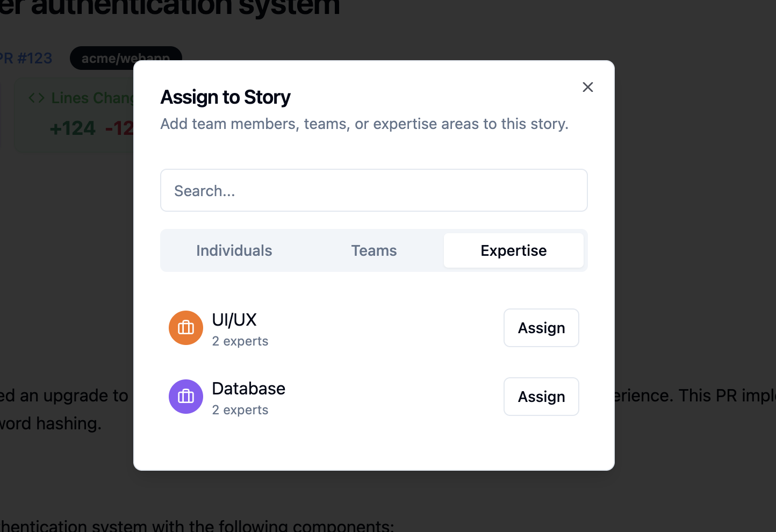Select the Database expertise name
This screenshot has width=776, height=532.
pyautogui.click(x=248, y=389)
